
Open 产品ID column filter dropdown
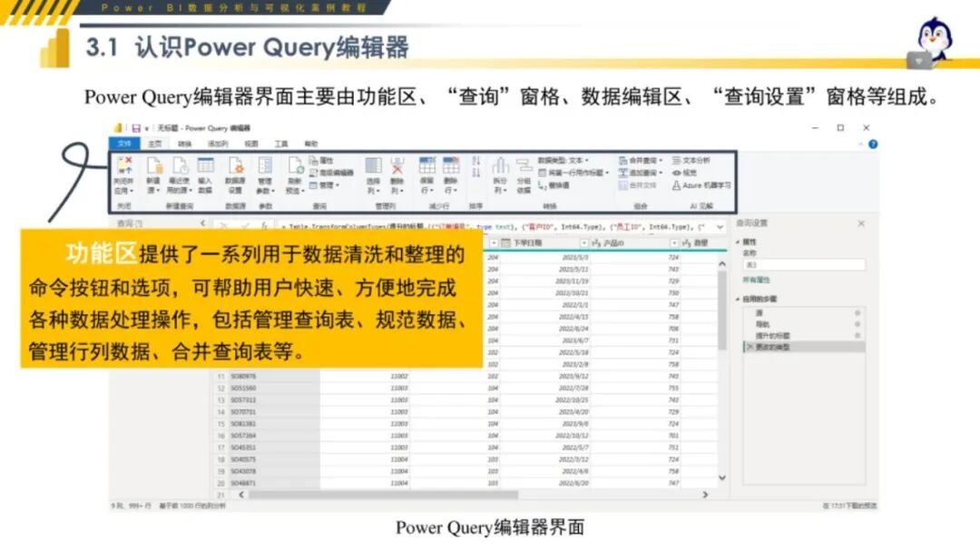point(673,243)
